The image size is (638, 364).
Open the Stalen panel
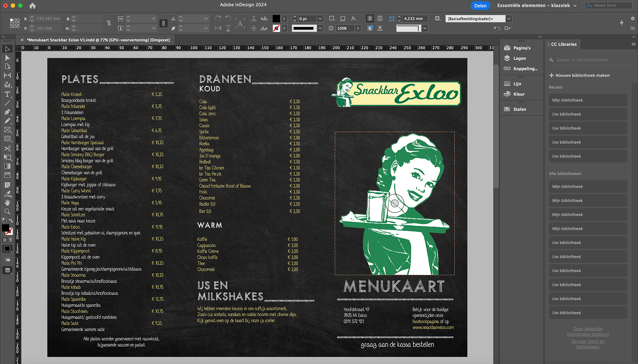point(515,109)
